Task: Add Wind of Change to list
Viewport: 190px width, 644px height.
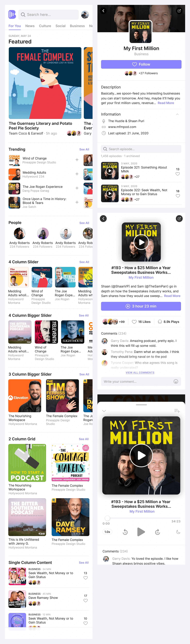Action: point(77,160)
